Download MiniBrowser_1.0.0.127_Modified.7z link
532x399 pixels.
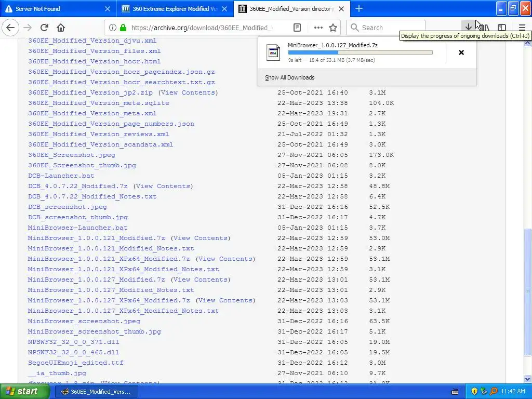pos(96,280)
